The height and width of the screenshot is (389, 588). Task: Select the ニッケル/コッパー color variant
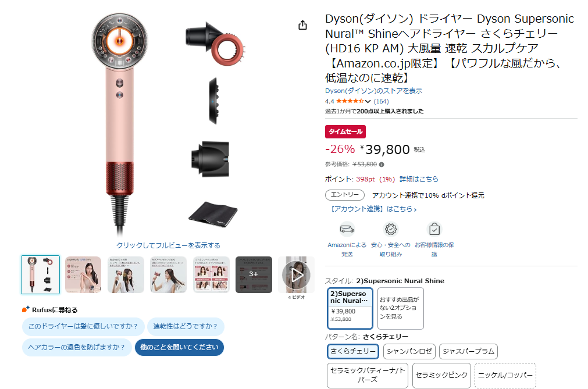505,375
